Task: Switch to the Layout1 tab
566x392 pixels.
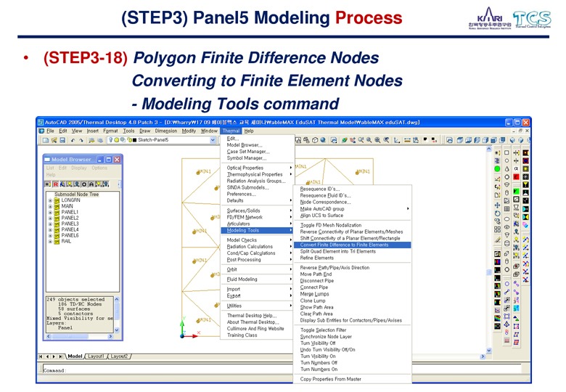Action: [x=96, y=356]
